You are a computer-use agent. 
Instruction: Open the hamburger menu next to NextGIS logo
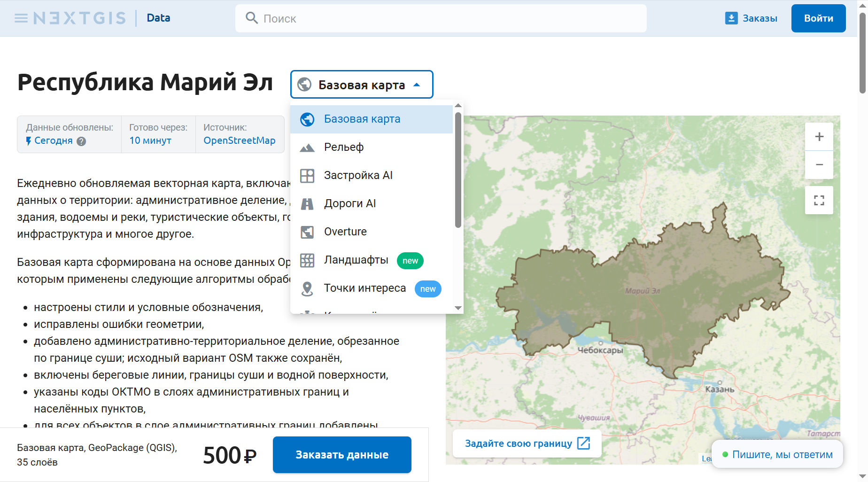coord(21,18)
